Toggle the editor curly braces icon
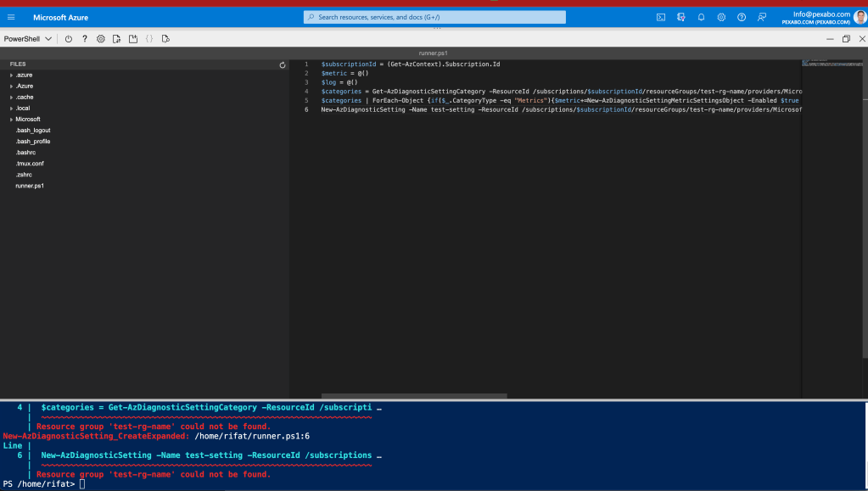Viewport: 868px width, 491px height. 149,39
